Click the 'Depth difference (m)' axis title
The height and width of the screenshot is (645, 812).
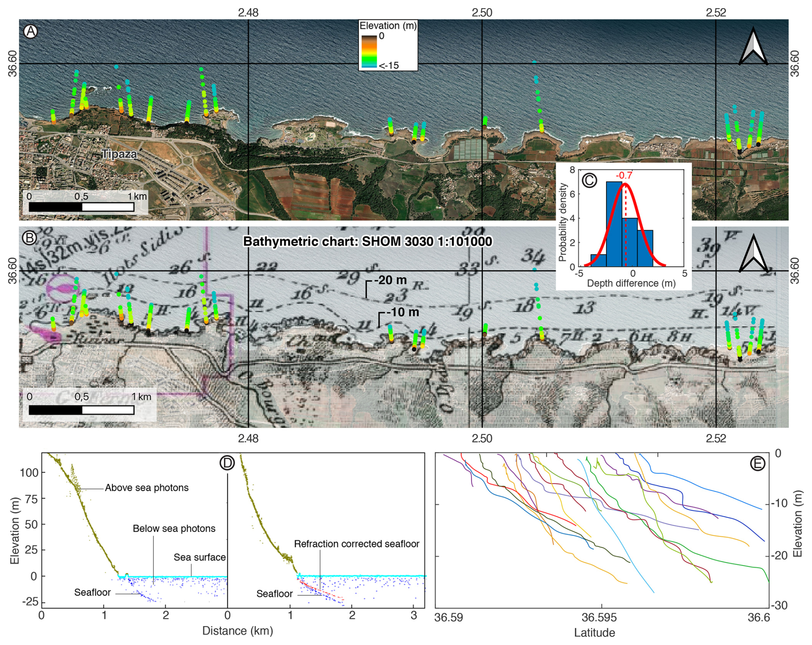(631, 283)
